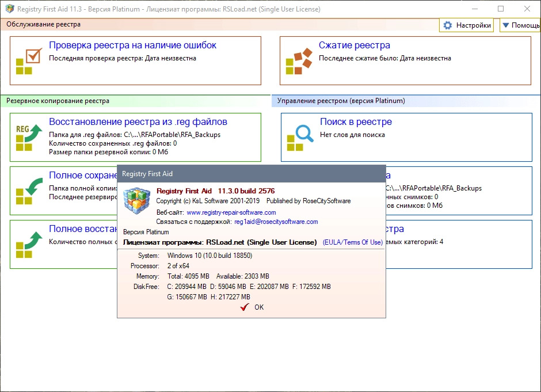
Task: Click the red checkmark beside OK
Action: click(245, 307)
